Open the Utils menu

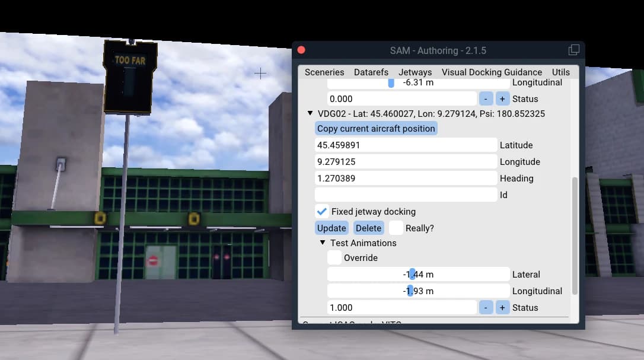coord(560,72)
